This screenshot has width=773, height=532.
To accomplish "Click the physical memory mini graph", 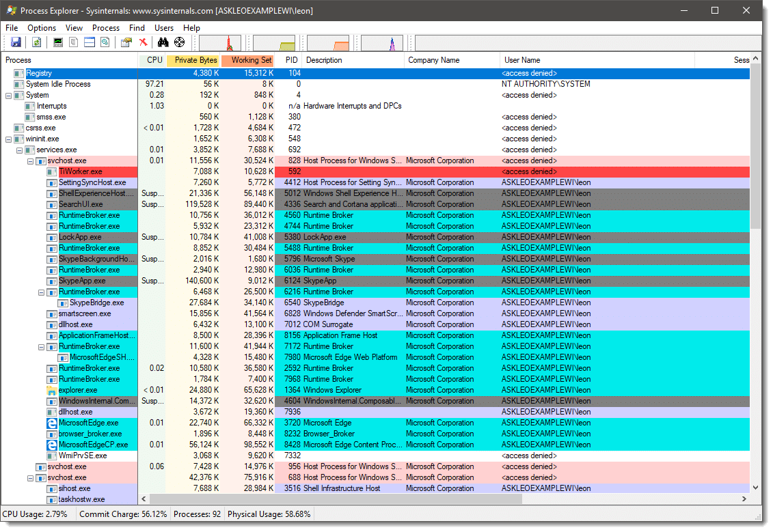I will pyautogui.click(x=328, y=43).
